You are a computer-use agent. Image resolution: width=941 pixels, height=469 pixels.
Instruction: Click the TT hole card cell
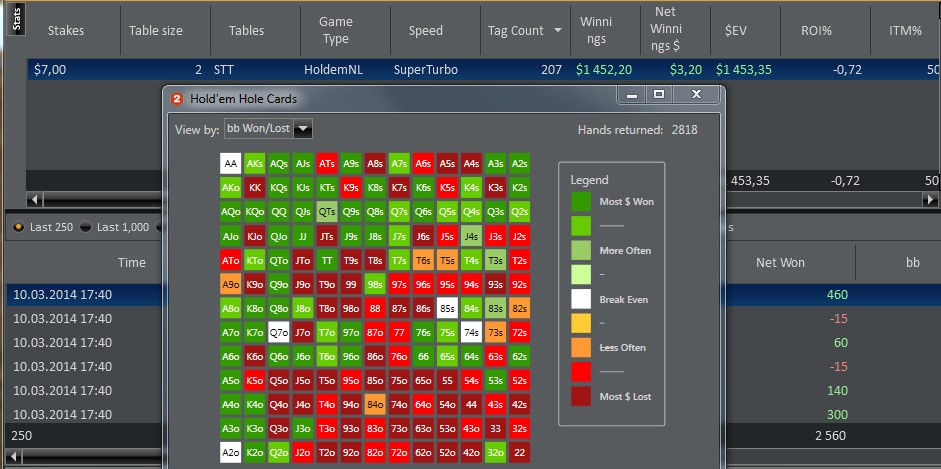327,260
